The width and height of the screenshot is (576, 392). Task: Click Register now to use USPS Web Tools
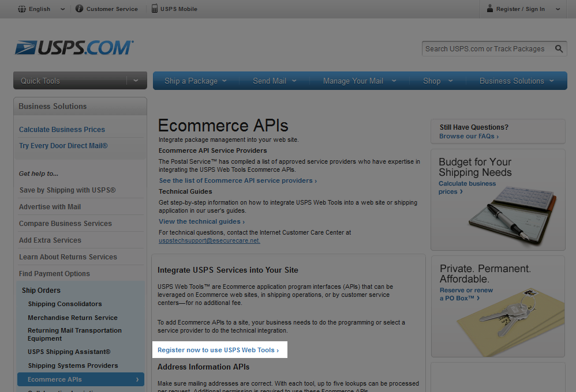(218, 350)
